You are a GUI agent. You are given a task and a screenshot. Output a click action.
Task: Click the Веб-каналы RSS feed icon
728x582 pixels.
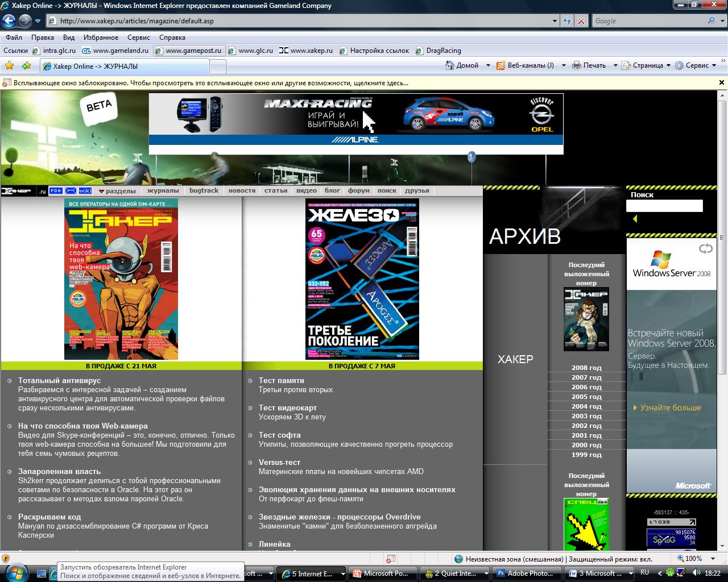(501, 65)
